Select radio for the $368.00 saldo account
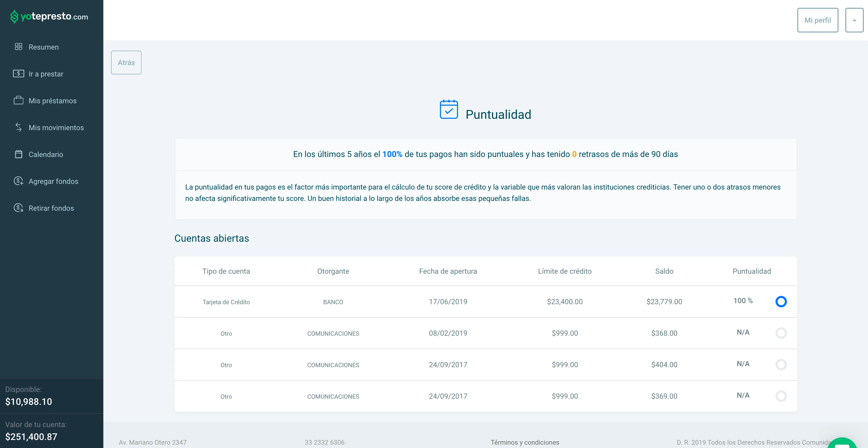This screenshot has height=448, width=868. (x=781, y=333)
